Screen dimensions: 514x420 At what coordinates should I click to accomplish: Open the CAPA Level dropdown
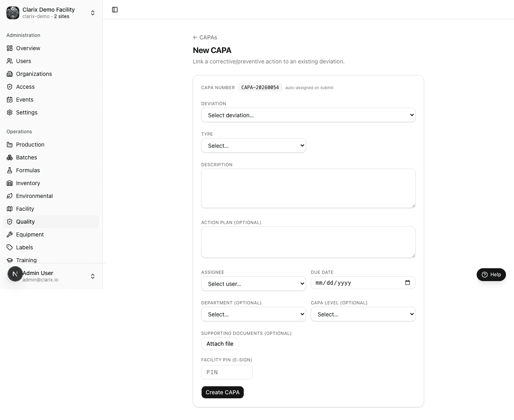363,314
